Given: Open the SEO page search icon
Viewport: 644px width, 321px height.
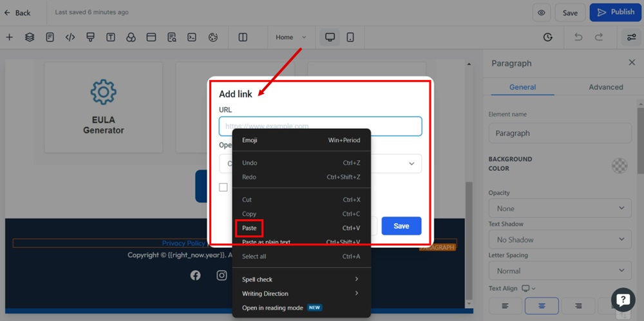Looking at the screenshot, I should click(172, 37).
